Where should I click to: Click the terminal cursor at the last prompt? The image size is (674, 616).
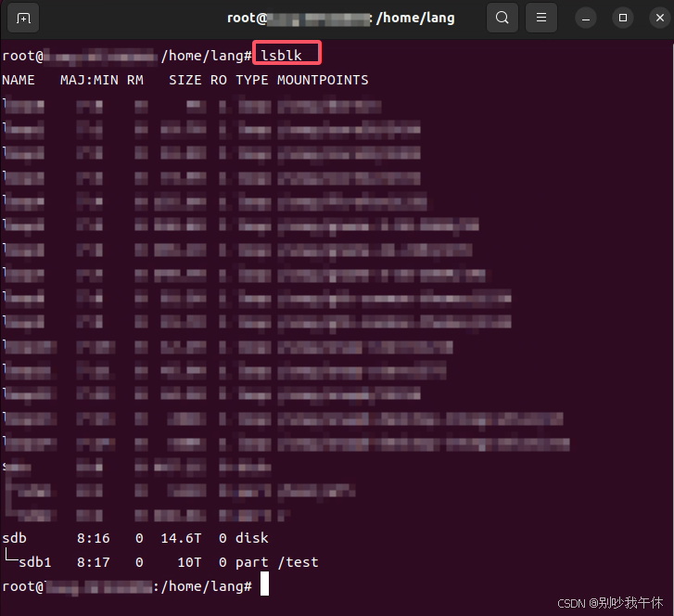click(265, 584)
